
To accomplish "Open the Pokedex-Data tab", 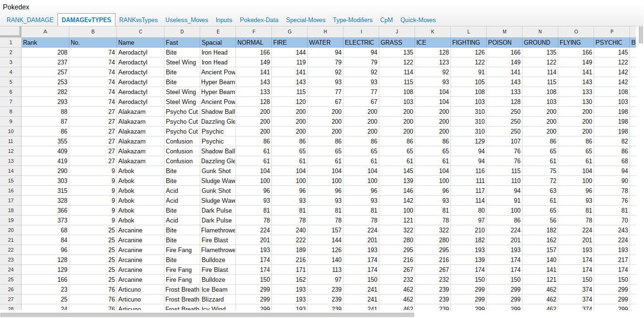I will pyautogui.click(x=259, y=20).
